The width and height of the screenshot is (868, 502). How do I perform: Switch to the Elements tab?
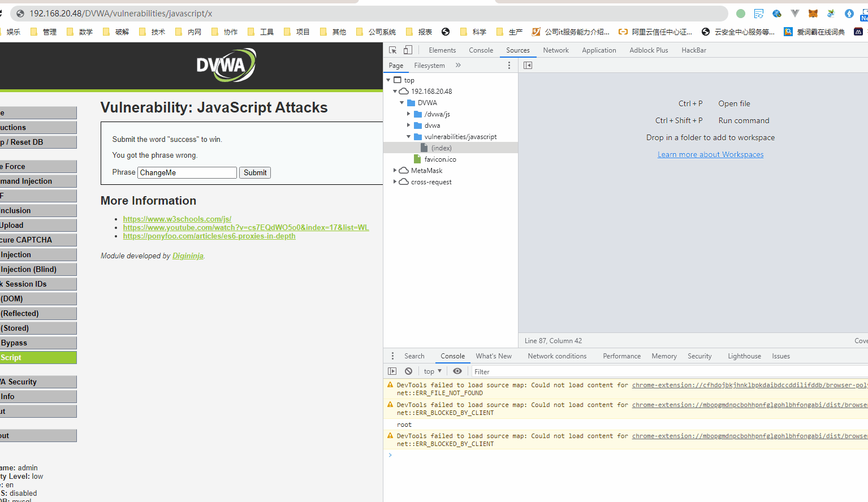[x=442, y=50]
